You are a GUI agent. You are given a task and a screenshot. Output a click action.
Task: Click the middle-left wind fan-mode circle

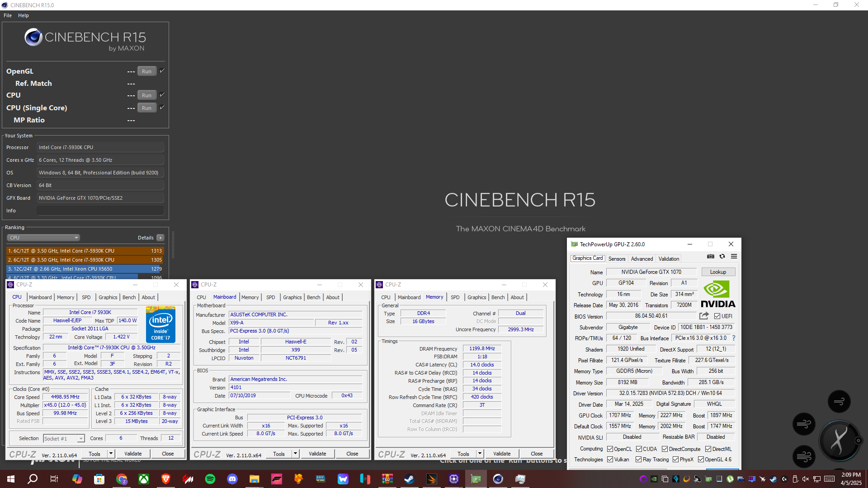(x=804, y=424)
